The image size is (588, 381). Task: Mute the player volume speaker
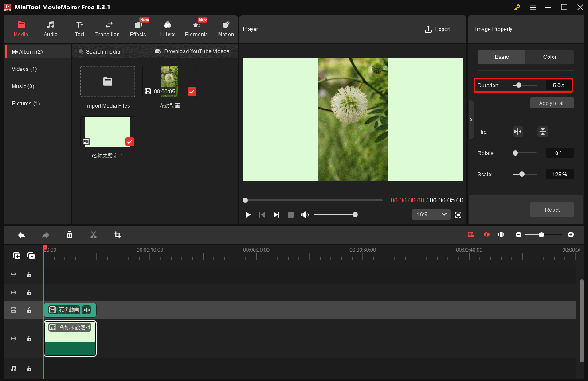pyautogui.click(x=305, y=214)
